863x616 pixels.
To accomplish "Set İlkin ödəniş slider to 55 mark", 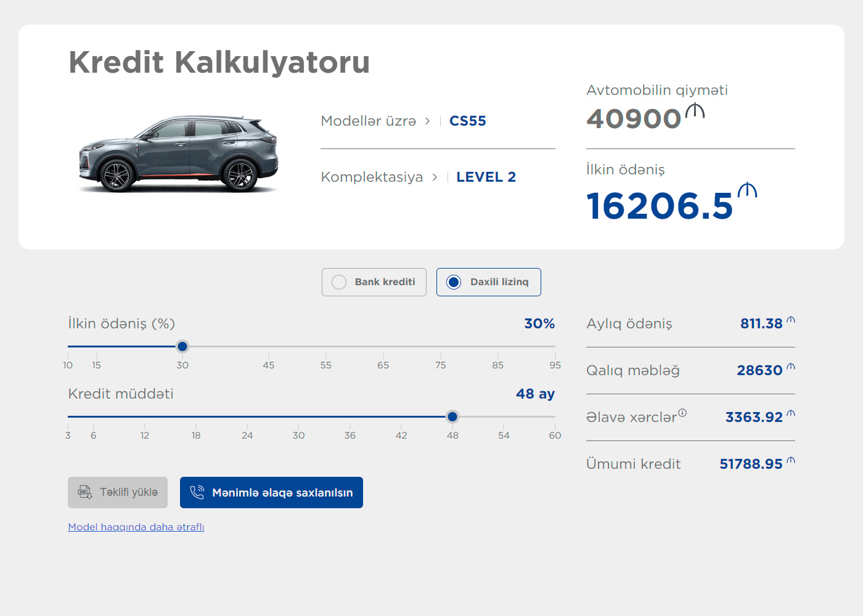I will (325, 347).
